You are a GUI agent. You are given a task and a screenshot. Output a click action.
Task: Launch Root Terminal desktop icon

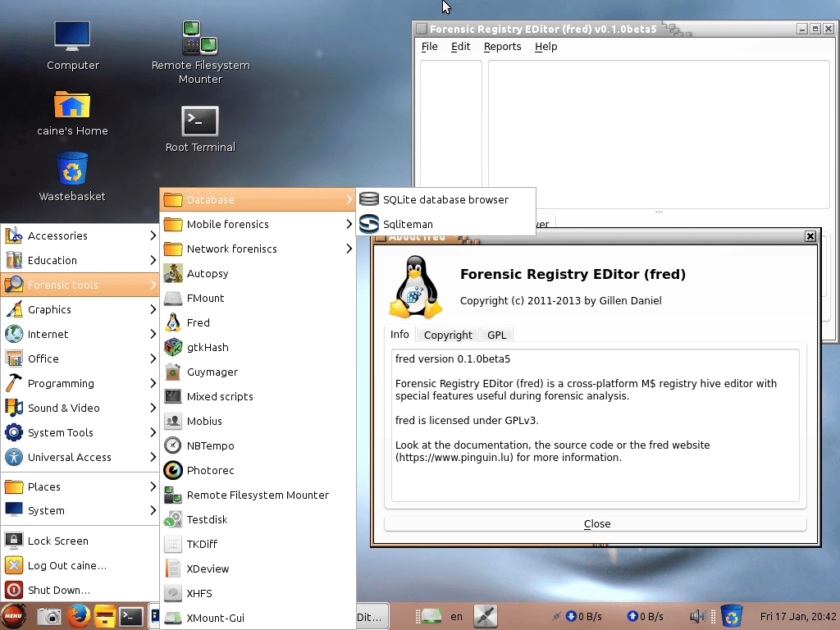tap(200, 129)
